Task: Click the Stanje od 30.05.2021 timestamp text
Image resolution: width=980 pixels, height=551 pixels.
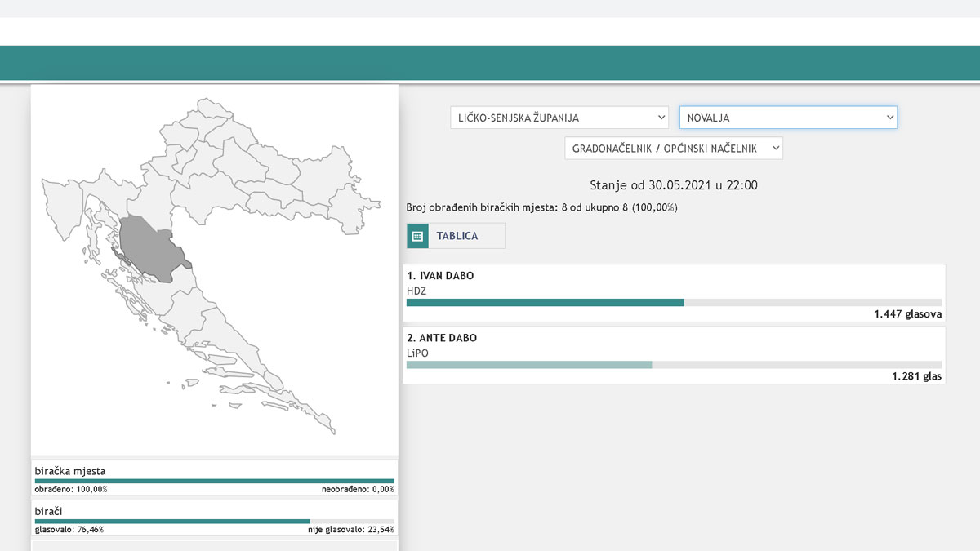Action: pos(674,185)
